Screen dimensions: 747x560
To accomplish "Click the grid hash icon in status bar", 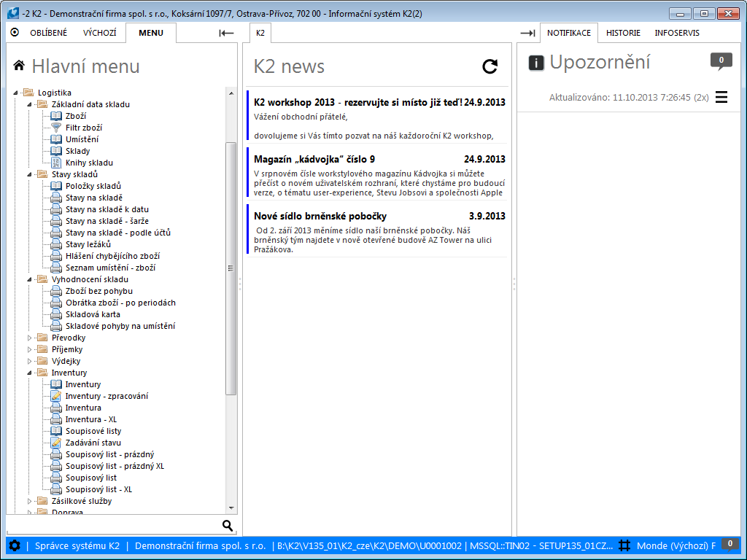I will point(624,545).
